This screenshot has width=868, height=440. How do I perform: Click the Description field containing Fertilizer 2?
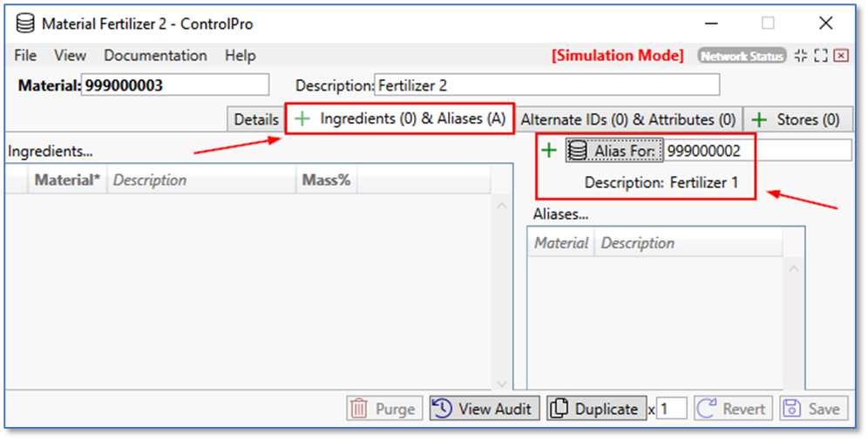(x=546, y=85)
